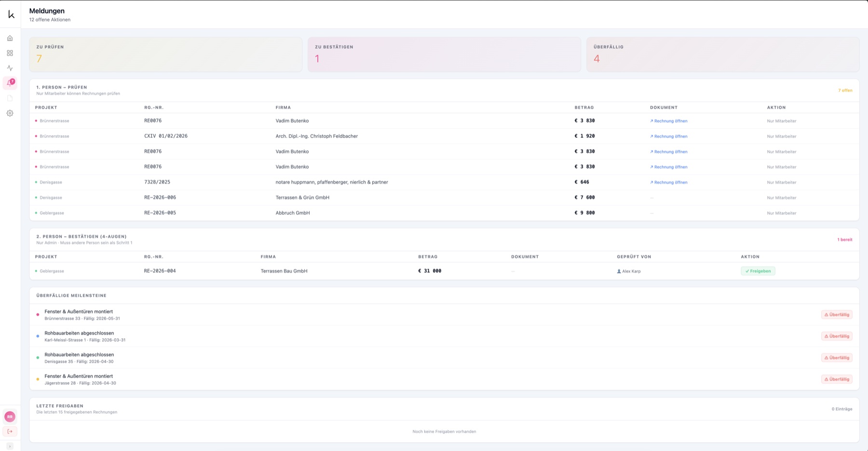The height and width of the screenshot is (451, 868).
Task: Expand the sidebar with bottom chevron
Action: point(10,446)
